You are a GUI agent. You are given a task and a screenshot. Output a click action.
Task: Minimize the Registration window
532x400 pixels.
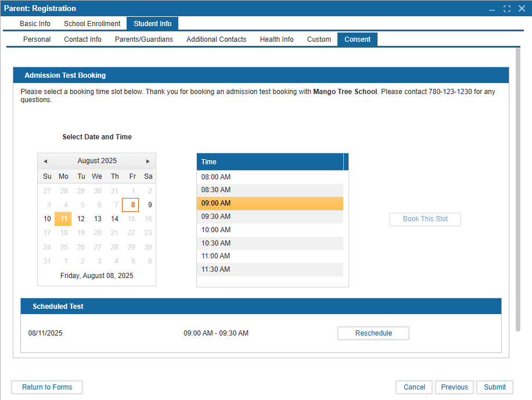492,9
